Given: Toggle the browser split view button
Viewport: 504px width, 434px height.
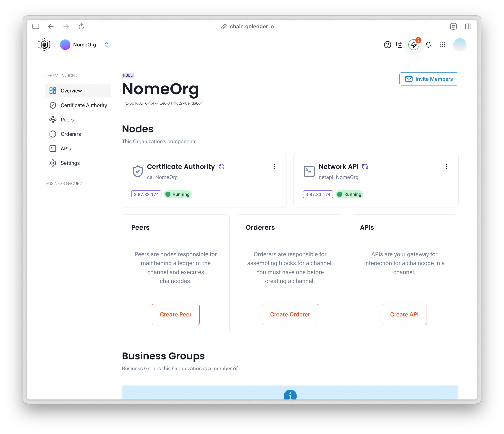Looking at the screenshot, I should click(x=468, y=26).
